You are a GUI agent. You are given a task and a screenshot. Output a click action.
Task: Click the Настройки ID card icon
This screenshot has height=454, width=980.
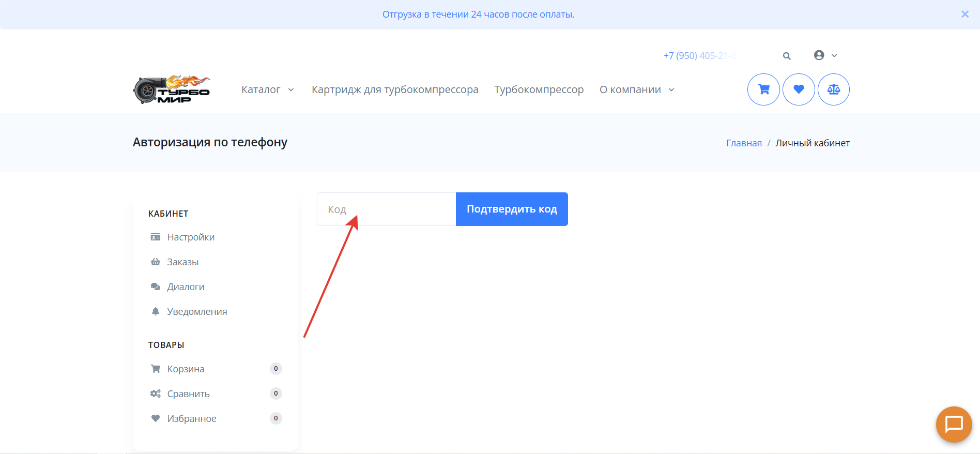(156, 237)
